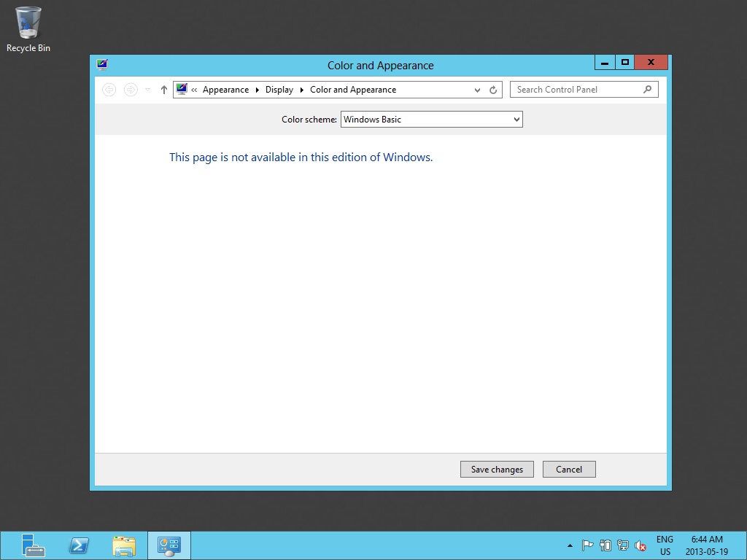Open Action Center flag icon
This screenshot has height=560, width=747.
587,545
